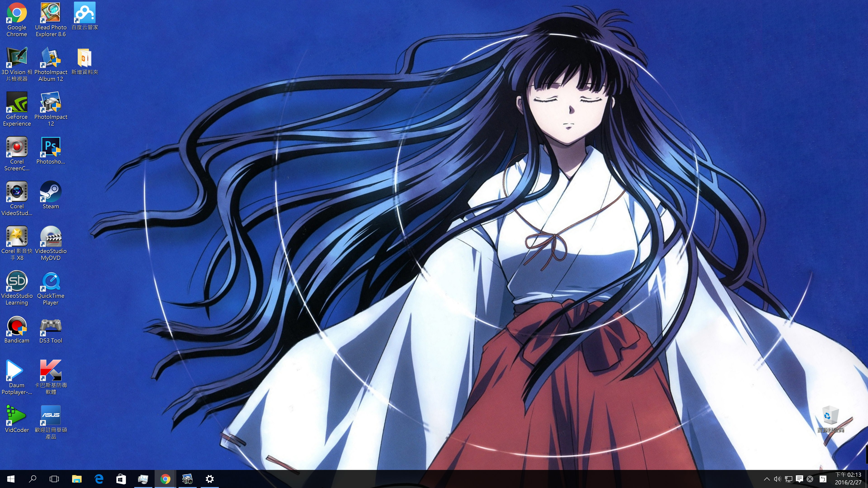The width and height of the screenshot is (868, 488).
Task: Select the Corel 影音快手 X8 shortcut
Action: pyautogui.click(x=17, y=244)
